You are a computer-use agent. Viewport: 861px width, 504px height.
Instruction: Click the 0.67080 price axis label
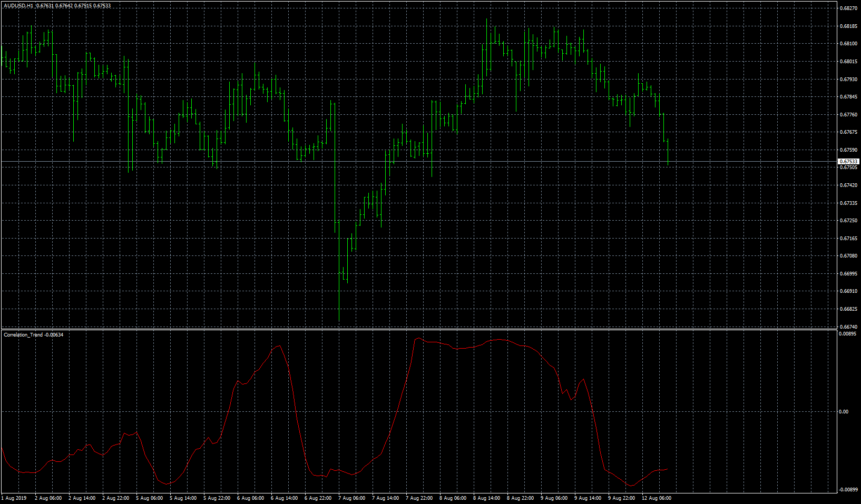(848, 256)
